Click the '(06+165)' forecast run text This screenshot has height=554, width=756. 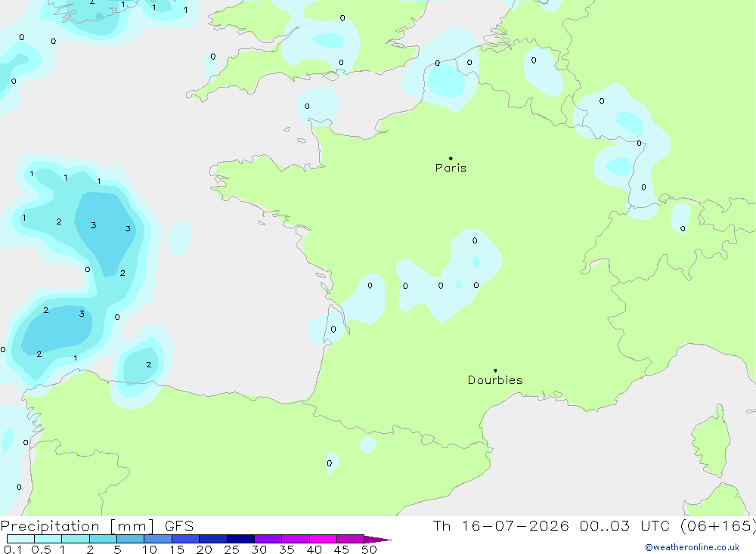point(718,526)
